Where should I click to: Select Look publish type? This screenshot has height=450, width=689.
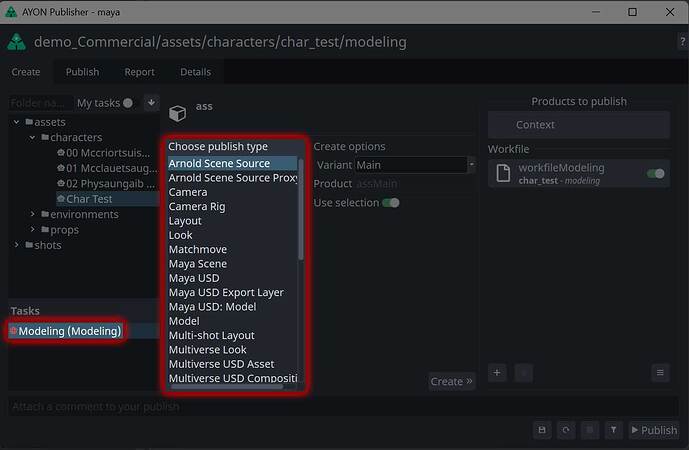(x=232, y=236)
